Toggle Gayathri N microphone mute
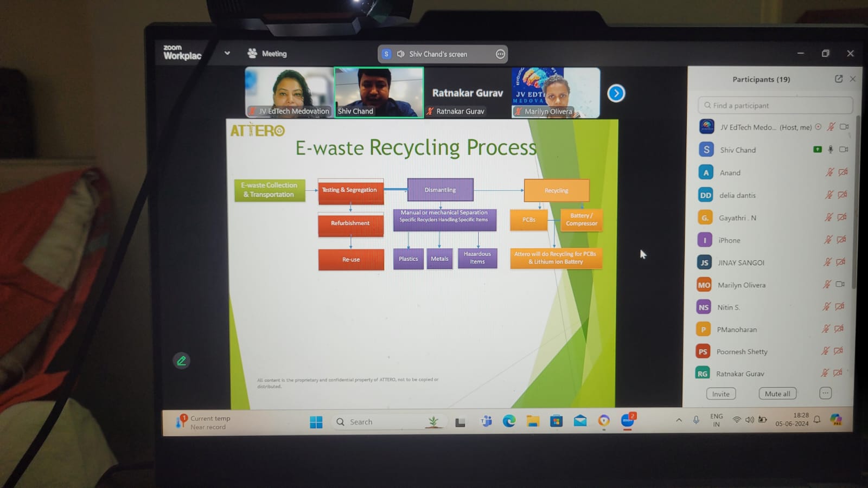 point(828,217)
